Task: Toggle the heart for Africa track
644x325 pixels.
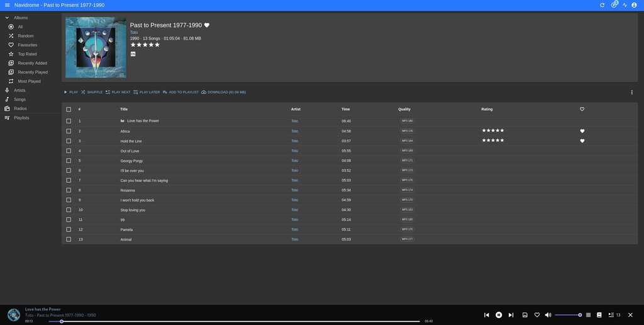Action: tap(582, 131)
